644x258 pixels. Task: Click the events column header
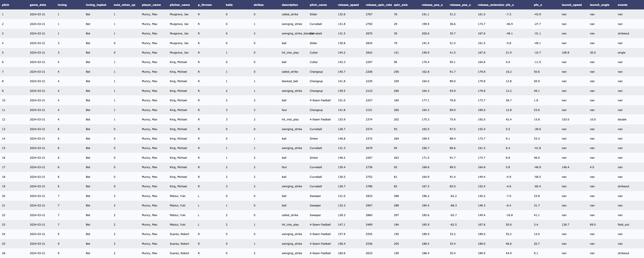(x=622, y=5)
